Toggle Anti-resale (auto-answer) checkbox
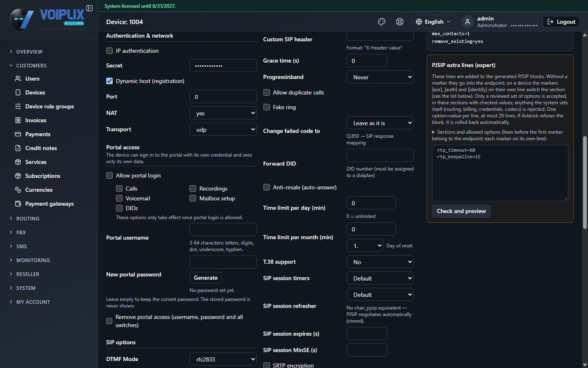This screenshot has width=588, height=368. coord(267,187)
